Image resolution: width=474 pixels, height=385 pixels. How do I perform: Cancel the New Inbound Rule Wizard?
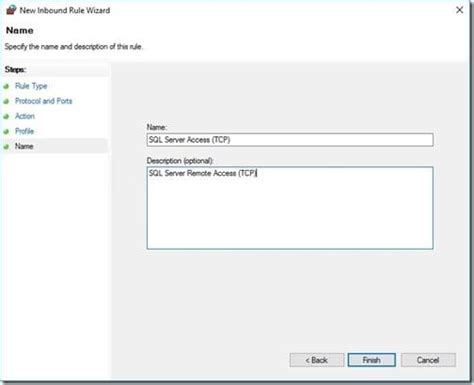click(428, 360)
